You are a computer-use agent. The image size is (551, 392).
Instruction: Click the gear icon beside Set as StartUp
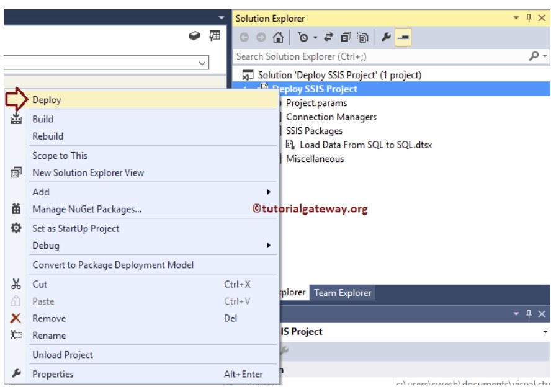(16, 228)
